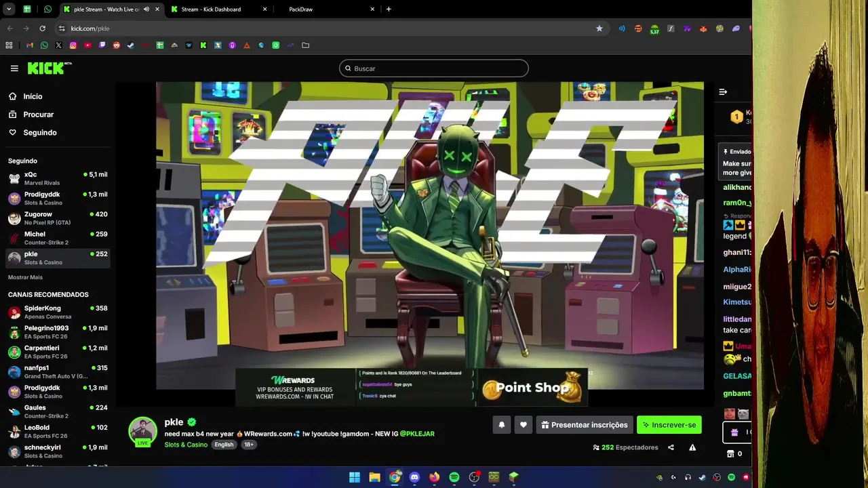Open File Explorer from taskbar
868x488 pixels.
tap(374, 477)
